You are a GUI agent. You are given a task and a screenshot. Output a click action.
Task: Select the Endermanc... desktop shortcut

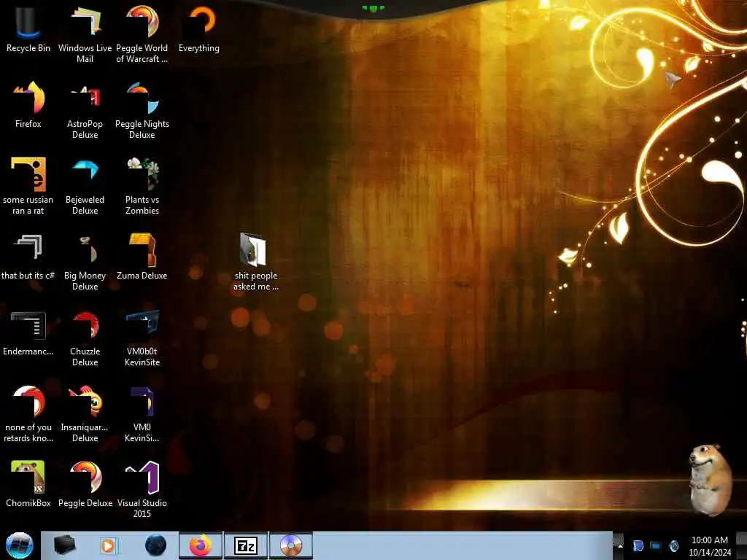click(28, 333)
